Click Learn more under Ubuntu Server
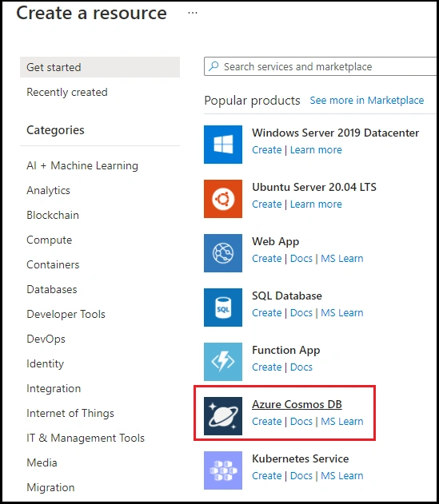The width and height of the screenshot is (439, 504). pyautogui.click(x=316, y=204)
